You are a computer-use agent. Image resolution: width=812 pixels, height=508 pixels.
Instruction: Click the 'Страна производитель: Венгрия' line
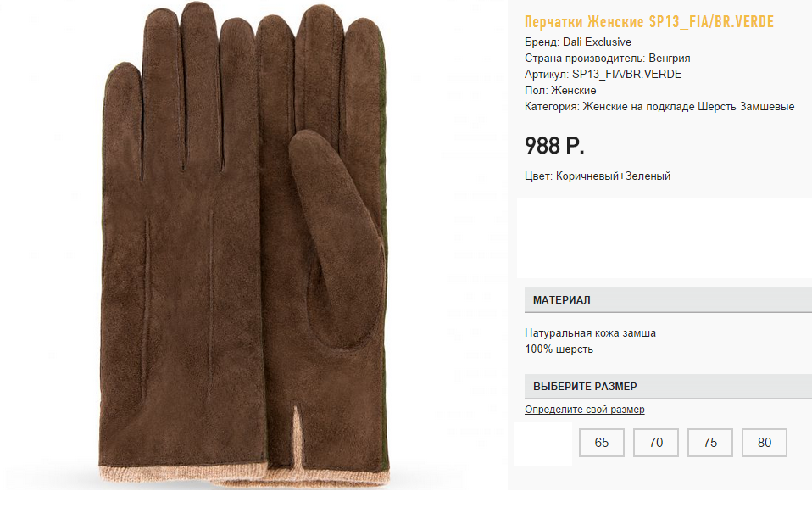click(x=608, y=58)
